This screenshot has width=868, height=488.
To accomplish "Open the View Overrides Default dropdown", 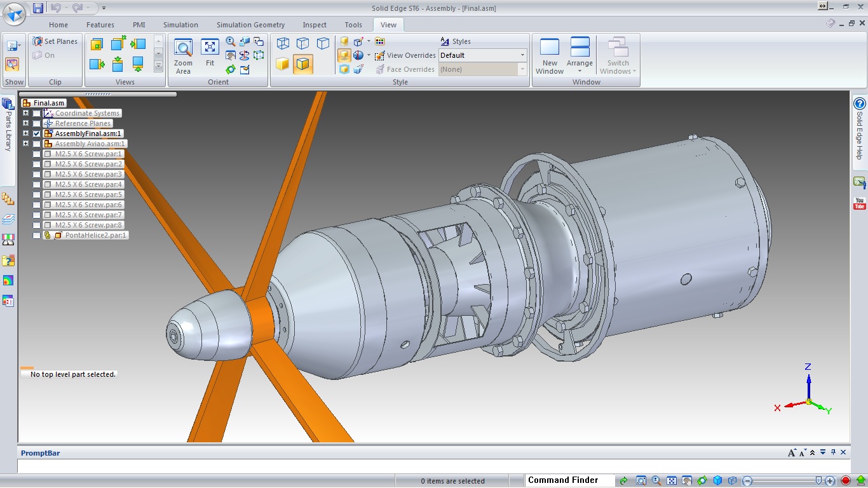I will 522,55.
